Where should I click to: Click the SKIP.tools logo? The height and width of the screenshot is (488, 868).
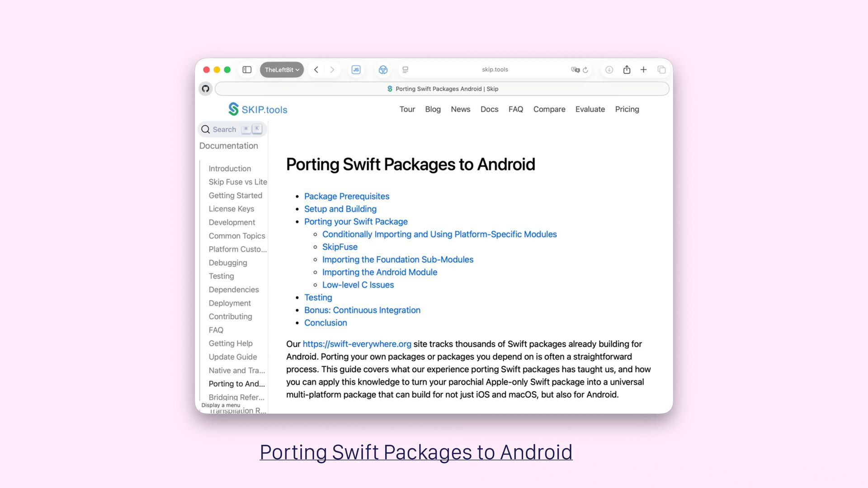click(258, 109)
